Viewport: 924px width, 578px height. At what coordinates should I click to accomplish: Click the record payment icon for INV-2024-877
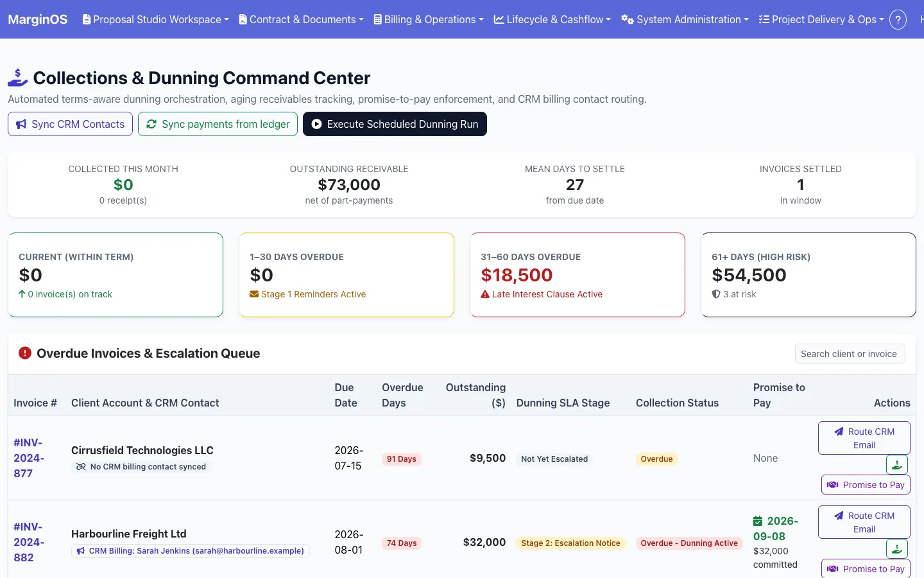[897, 464]
